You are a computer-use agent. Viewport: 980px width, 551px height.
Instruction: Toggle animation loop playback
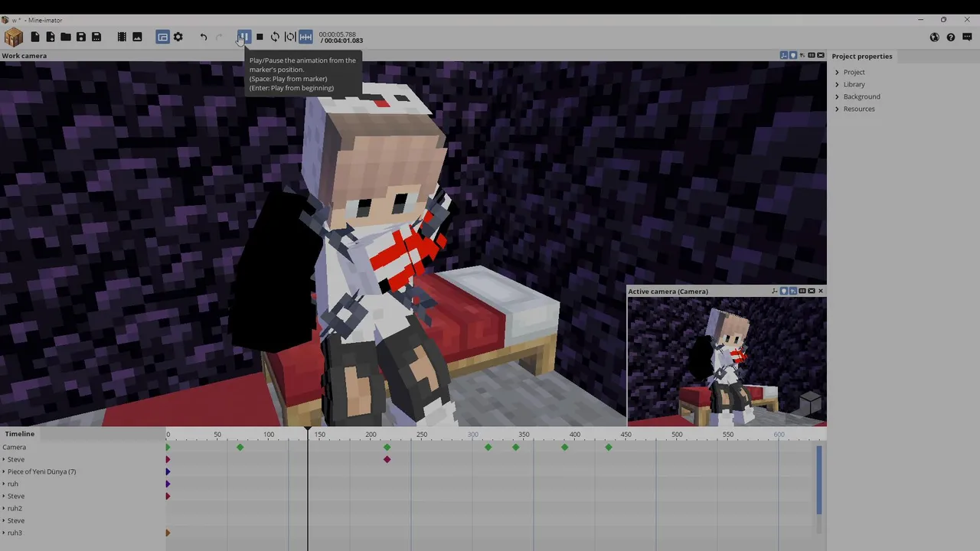[275, 37]
